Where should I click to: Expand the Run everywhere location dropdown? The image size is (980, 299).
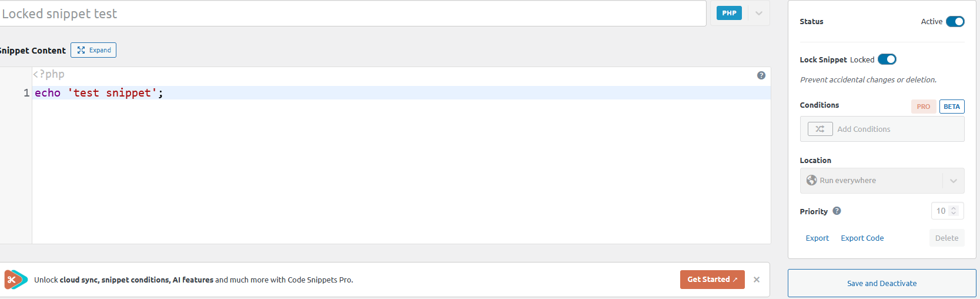pyautogui.click(x=953, y=181)
